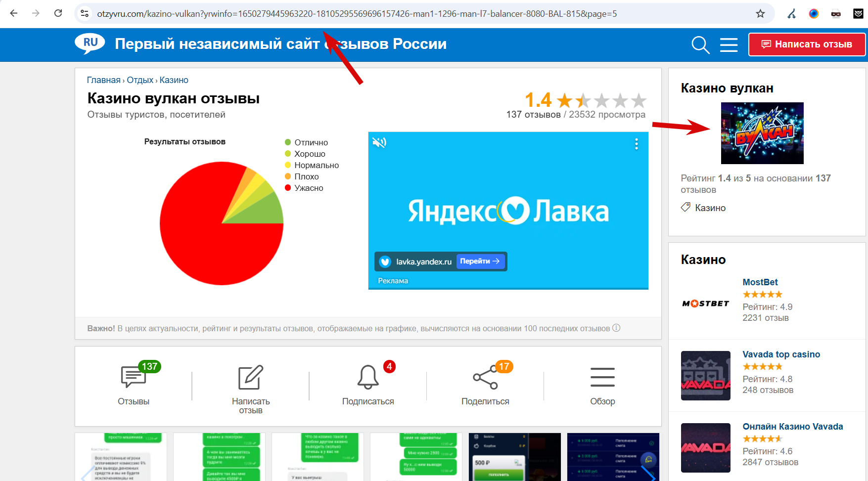Click Онлайн Казино Vavada star rating

click(762, 439)
